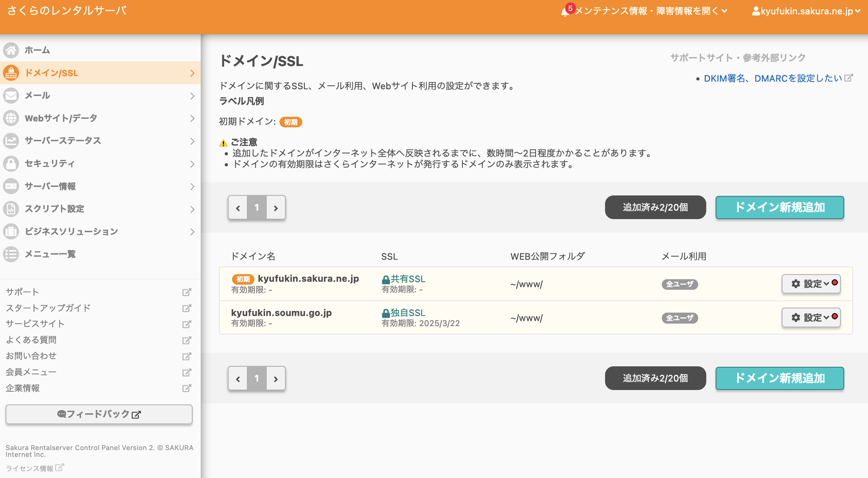The width and height of the screenshot is (868, 478).
Task: Click the サーバーステータス chart icon
Action: pos(11,141)
